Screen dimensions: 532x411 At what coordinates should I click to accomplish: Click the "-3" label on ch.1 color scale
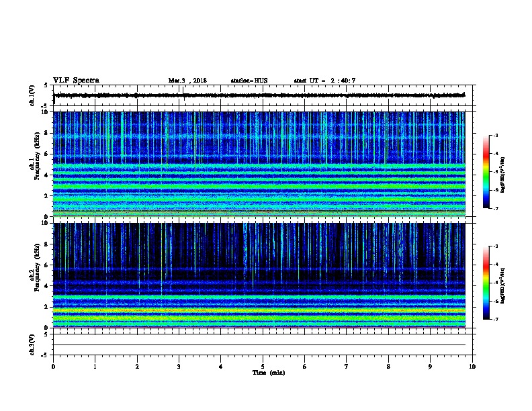495,136
